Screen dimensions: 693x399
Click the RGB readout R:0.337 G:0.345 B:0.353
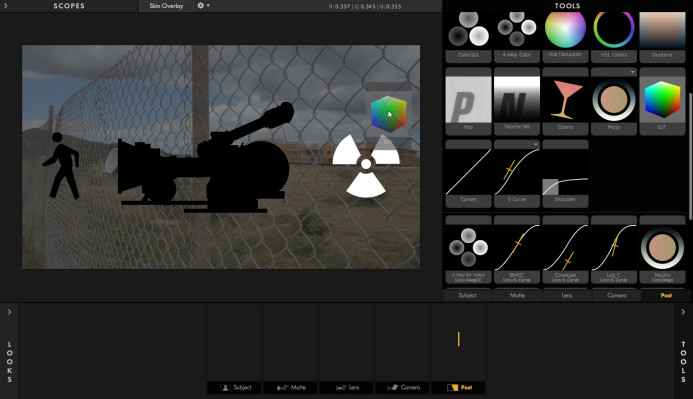365,6
